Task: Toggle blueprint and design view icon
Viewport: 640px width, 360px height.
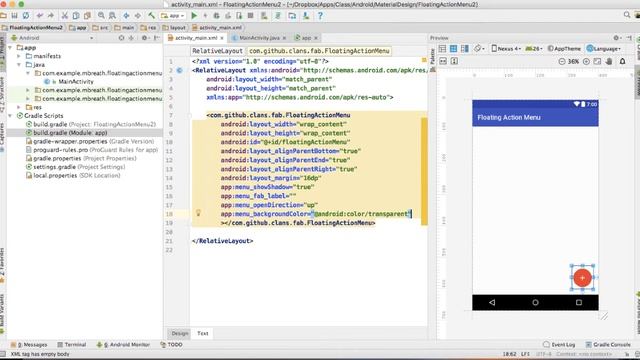Action: coord(464,49)
